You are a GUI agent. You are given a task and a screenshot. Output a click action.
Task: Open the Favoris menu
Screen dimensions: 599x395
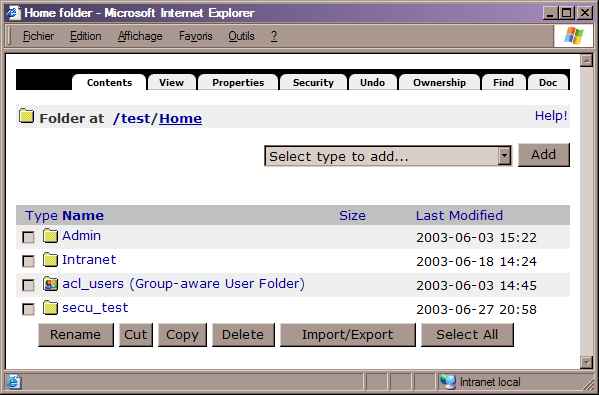(196, 36)
